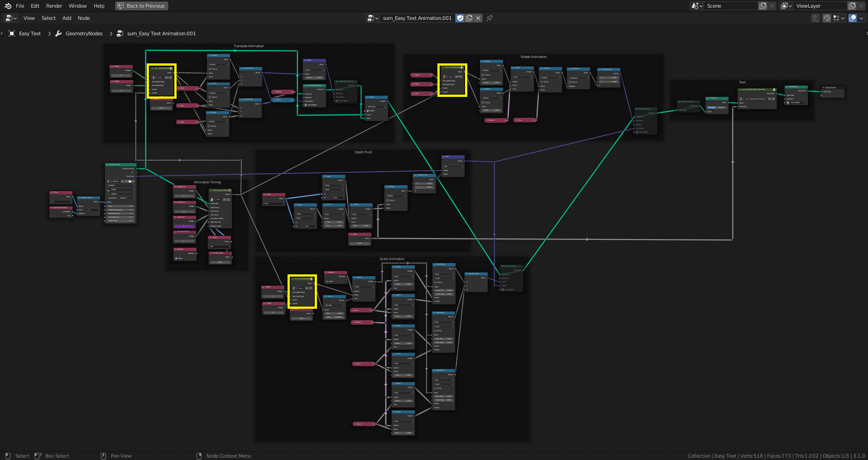The height and width of the screenshot is (460, 868).
Task: Open the node tree browse dropdown in header
Action: (373, 18)
